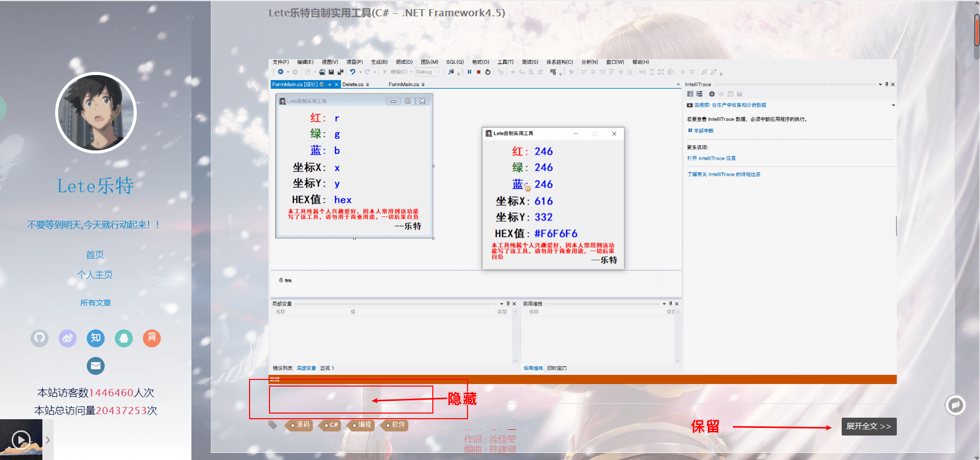Image resolution: width=980 pixels, height=460 pixels.
Task: Open the email icon below the social icons
Action: [x=95, y=366]
